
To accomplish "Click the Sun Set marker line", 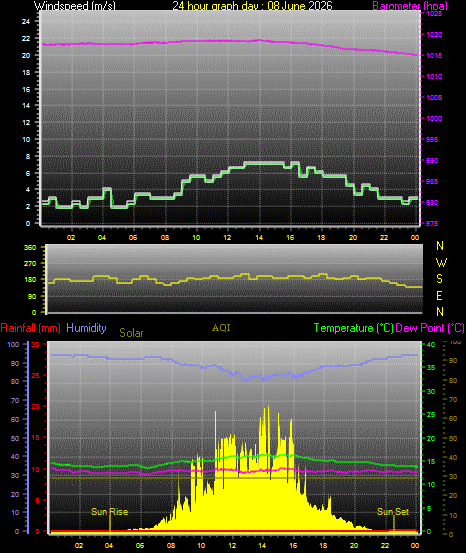I will [x=394, y=521].
